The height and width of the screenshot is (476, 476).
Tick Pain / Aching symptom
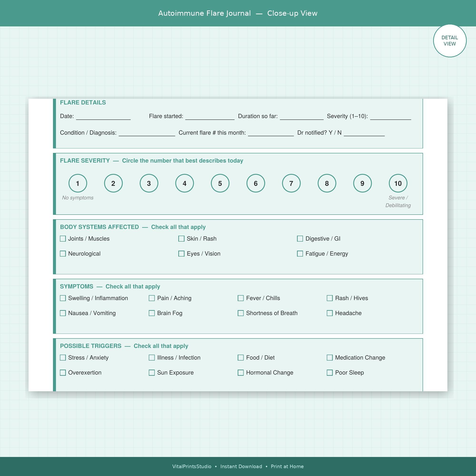click(x=152, y=298)
